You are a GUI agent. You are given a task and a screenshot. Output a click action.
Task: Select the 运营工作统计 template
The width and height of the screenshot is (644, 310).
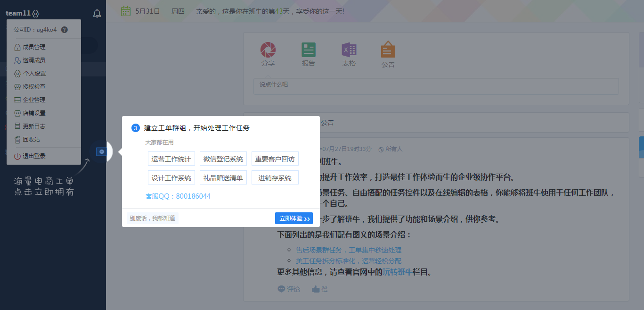tap(171, 159)
